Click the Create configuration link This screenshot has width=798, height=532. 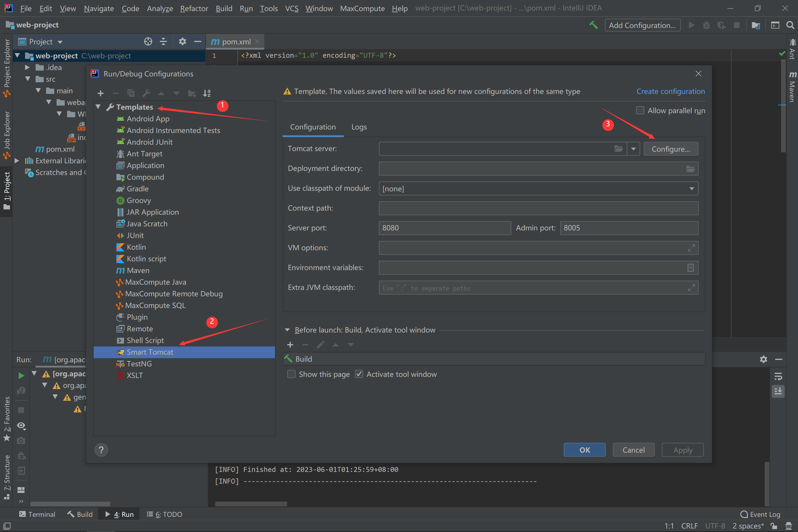coord(671,91)
